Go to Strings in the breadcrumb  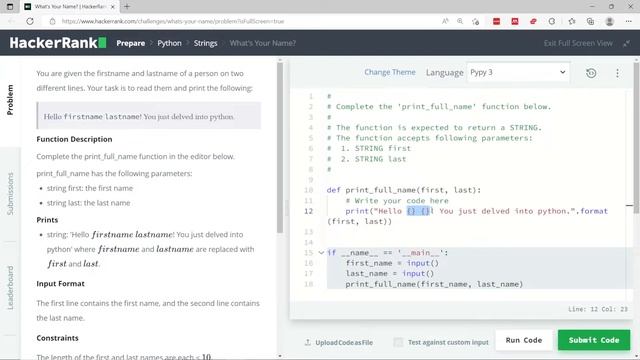tap(205, 43)
